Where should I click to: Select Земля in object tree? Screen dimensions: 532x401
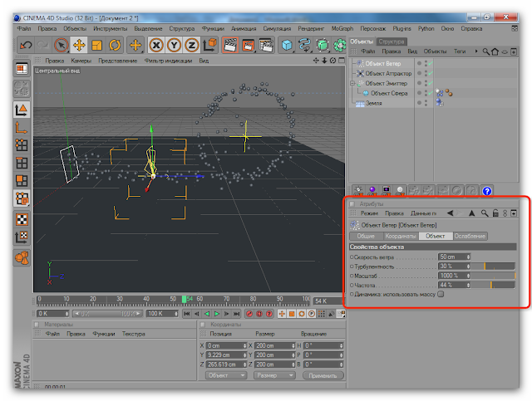tap(373, 103)
